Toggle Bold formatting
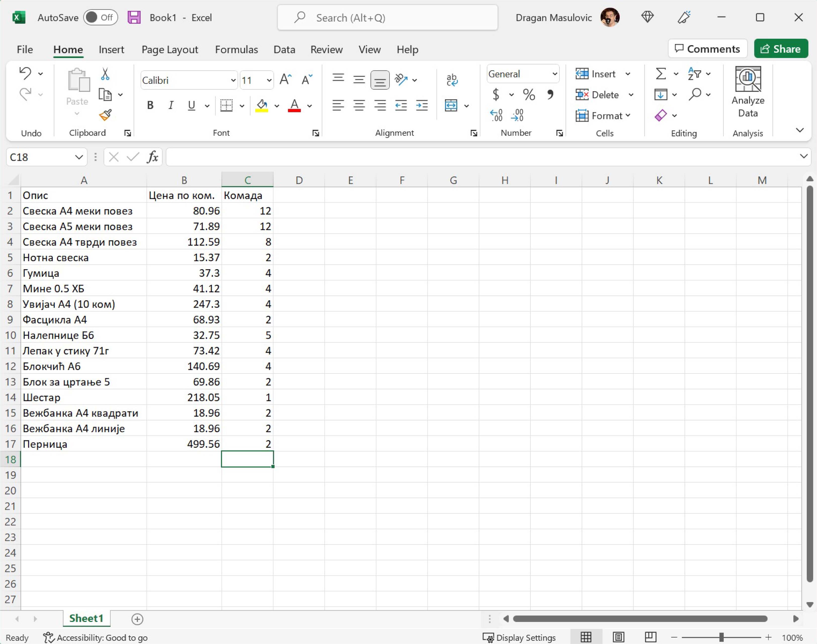This screenshot has width=817, height=644. coord(150,105)
